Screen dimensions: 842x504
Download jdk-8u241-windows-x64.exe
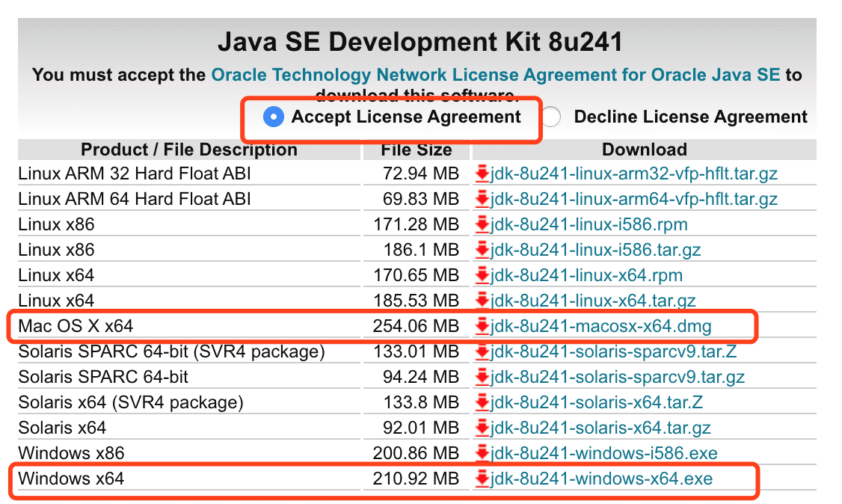click(601, 479)
